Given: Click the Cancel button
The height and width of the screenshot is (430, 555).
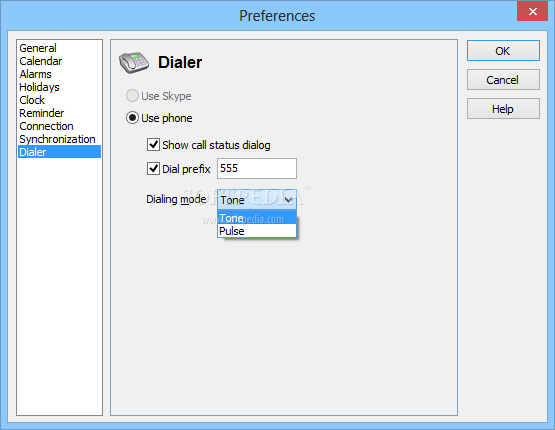Looking at the screenshot, I should coord(503,80).
